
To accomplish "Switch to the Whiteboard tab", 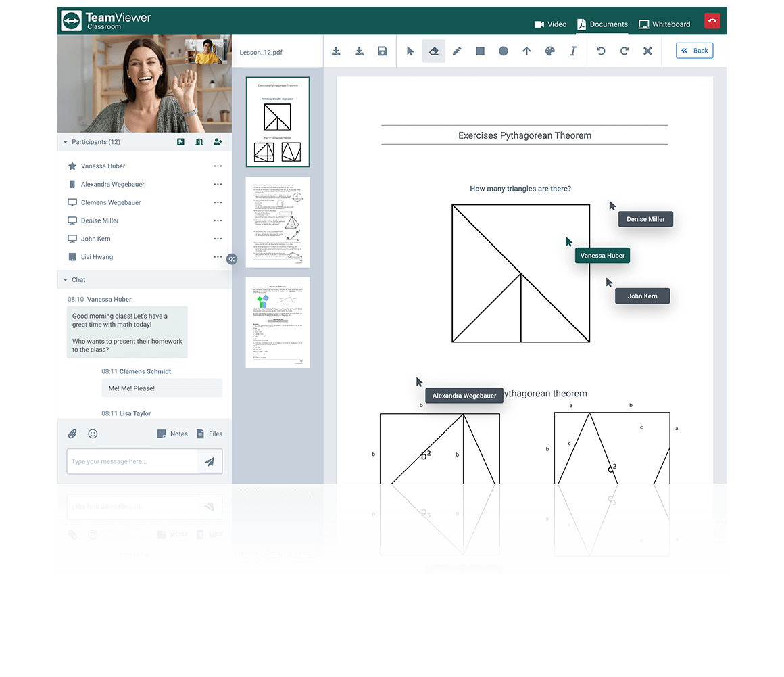I will [664, 24].
